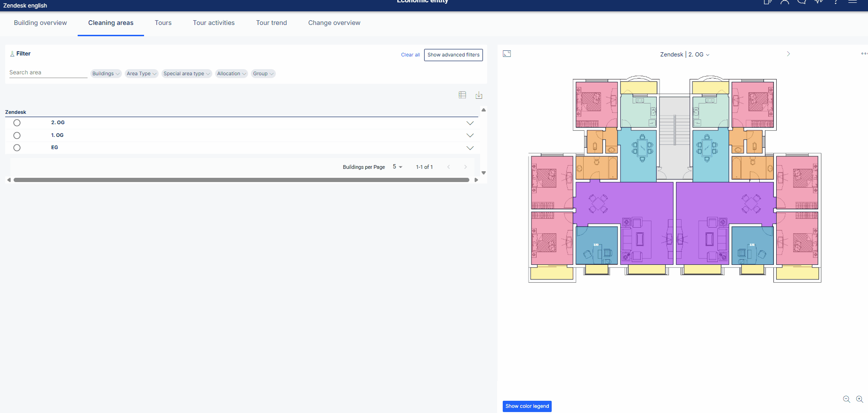Viewport: 868px width, 413px height.
Task: Click the 1. OG floor label
Action: click(x=57, y=135)
